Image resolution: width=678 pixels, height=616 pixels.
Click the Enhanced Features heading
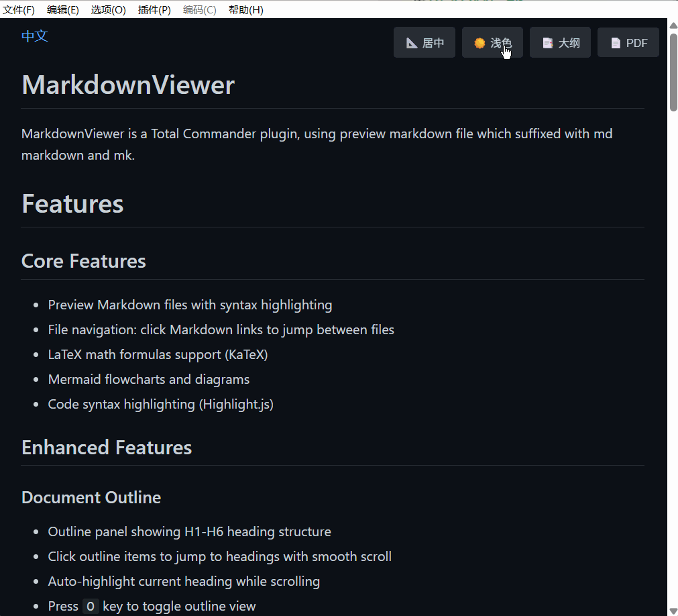107,448
